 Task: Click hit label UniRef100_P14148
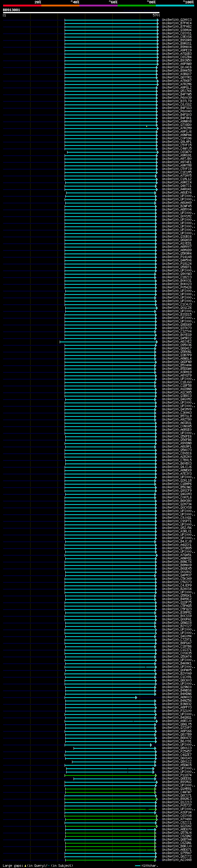[177, 257]
